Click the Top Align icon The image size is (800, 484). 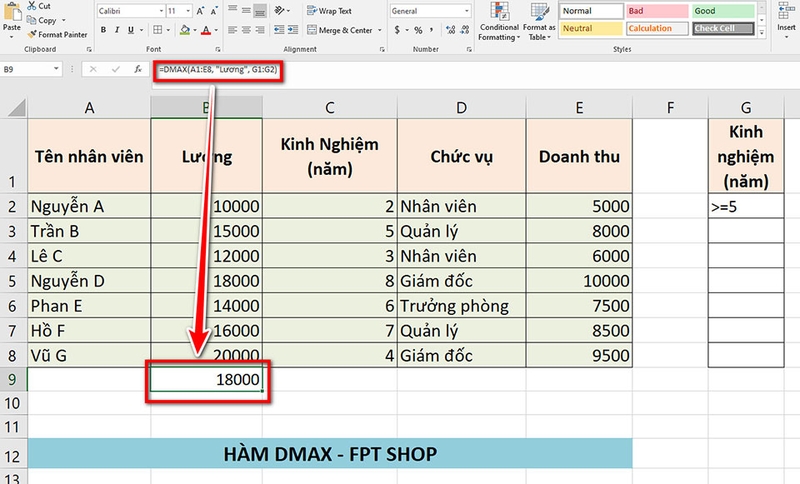tap(233, 10)
